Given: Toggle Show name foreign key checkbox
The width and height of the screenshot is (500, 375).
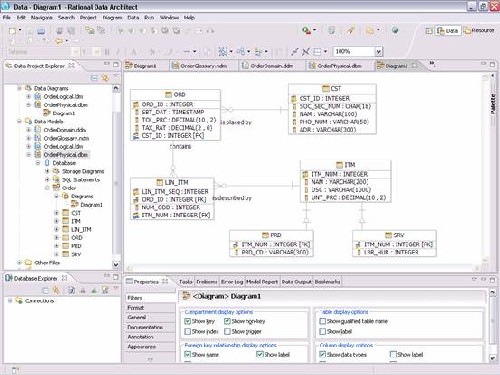Looking at the screenshot, I should 188,354.
